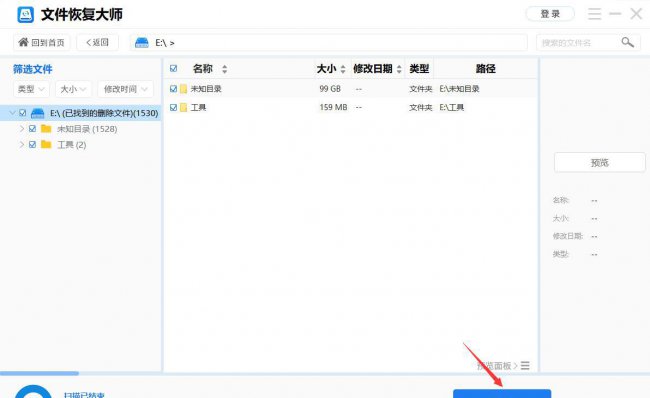Open the hamburger menu in the title bar
Screen dimensions: 650x398
[x=594, y=14]
